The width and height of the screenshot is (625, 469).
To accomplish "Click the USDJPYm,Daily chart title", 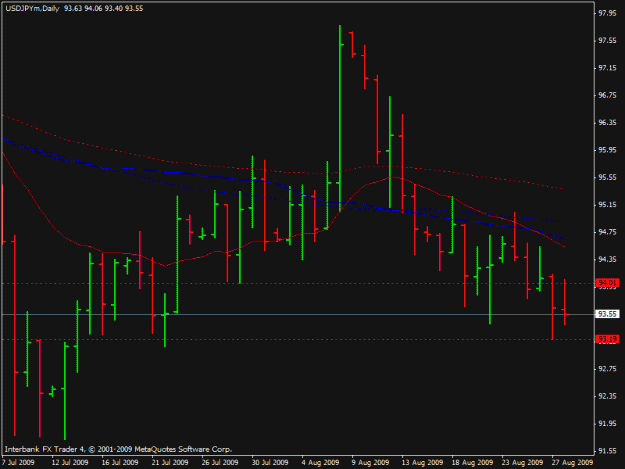I will coord(32,8).
